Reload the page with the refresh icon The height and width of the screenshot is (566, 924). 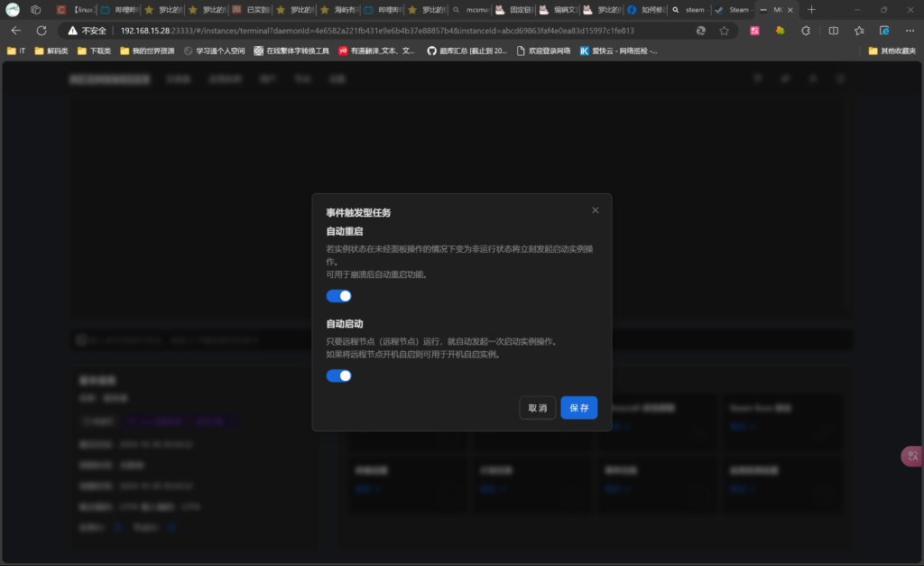pyautogui.click(x=42, y=30)
